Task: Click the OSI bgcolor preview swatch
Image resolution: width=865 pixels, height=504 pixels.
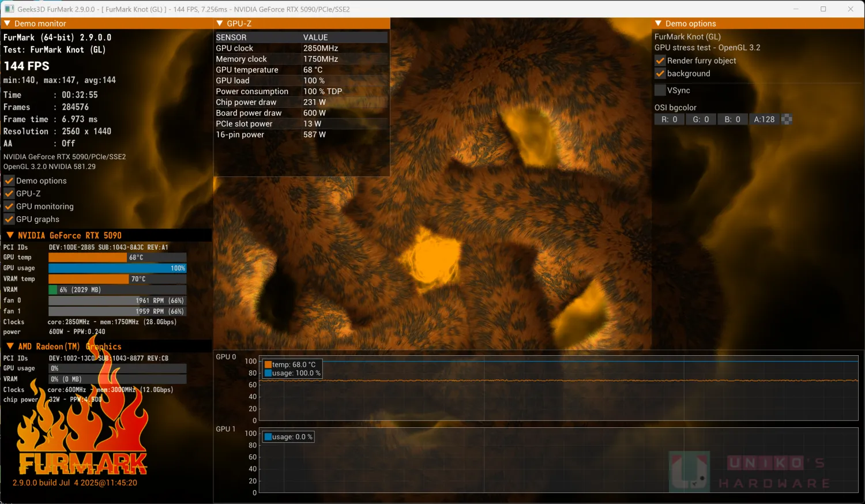Action: (787, 119)
